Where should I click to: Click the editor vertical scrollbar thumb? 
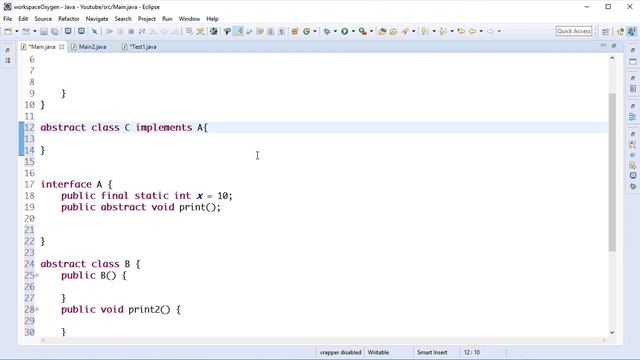tap(612, 172)
